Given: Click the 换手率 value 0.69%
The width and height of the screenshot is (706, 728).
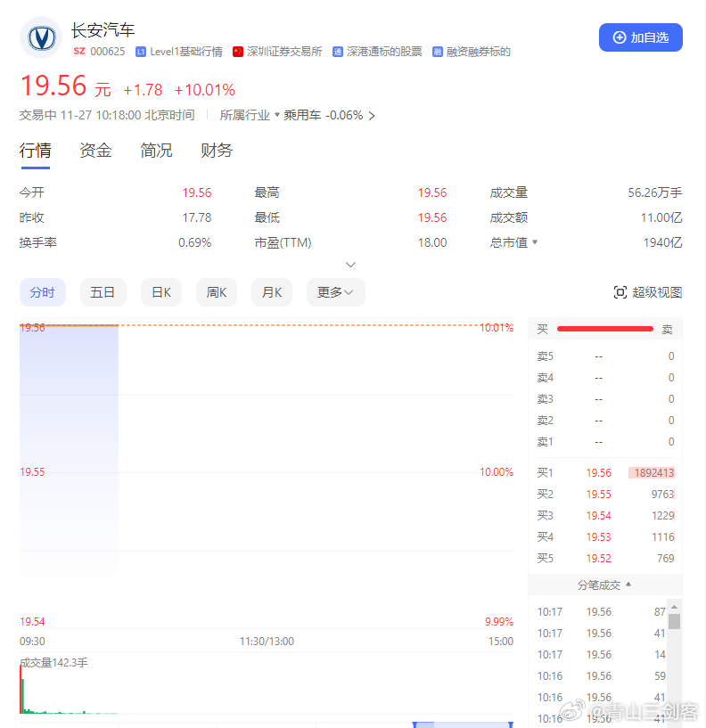Looking at the screenshot, I should coord(194,242).
